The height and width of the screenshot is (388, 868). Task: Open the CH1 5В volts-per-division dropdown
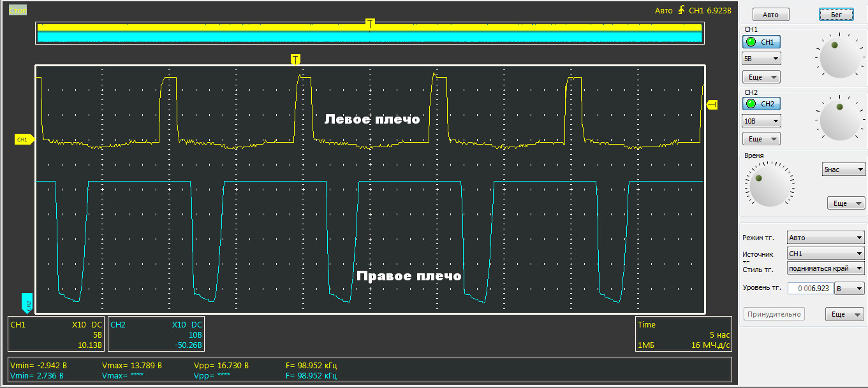(x=761, y=59)
